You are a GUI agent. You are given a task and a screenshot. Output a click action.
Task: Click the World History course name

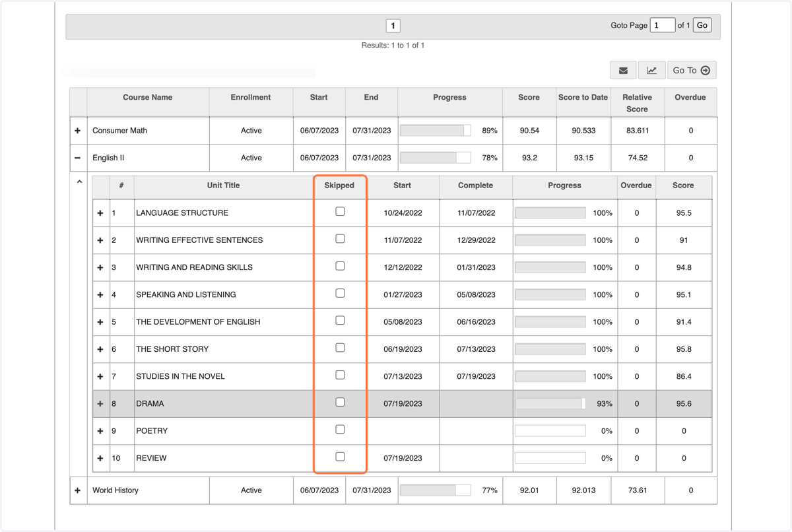pos(115,490)
